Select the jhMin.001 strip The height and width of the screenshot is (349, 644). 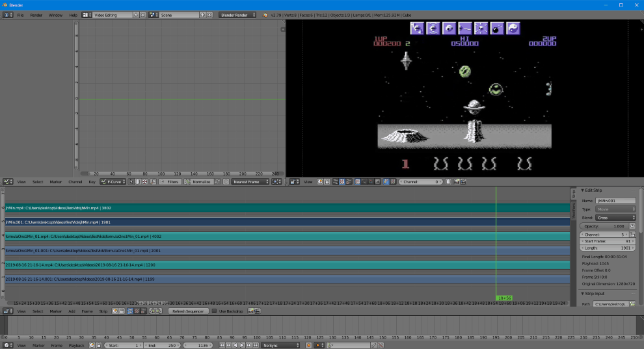coord(287,222)
